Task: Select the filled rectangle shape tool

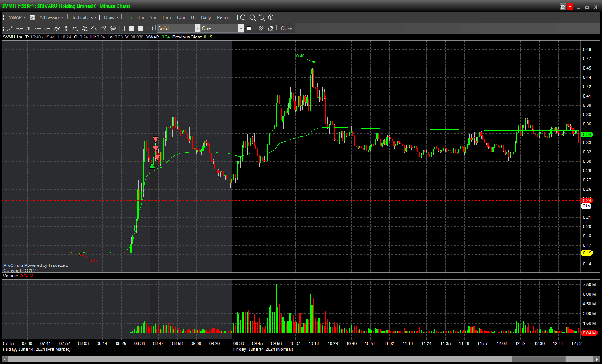Action: tap(131, 28)
